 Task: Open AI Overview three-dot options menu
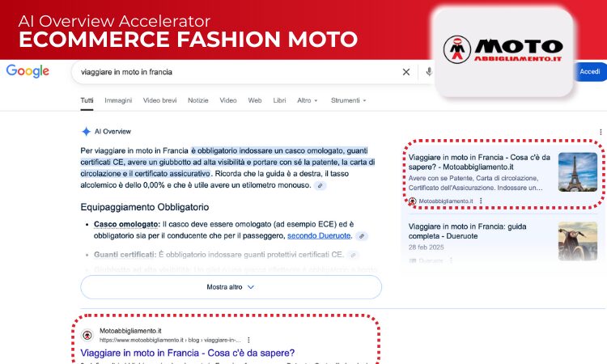tap(601, 132)
